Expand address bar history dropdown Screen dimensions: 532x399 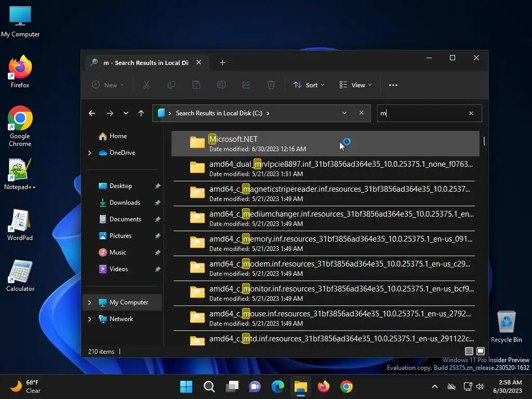tap(344, 113)
